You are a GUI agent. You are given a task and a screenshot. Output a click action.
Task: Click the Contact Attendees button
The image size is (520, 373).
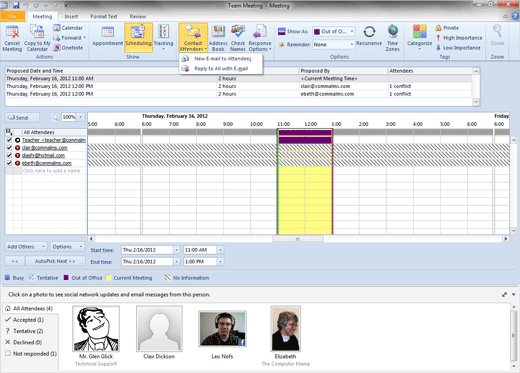(193, 37)
